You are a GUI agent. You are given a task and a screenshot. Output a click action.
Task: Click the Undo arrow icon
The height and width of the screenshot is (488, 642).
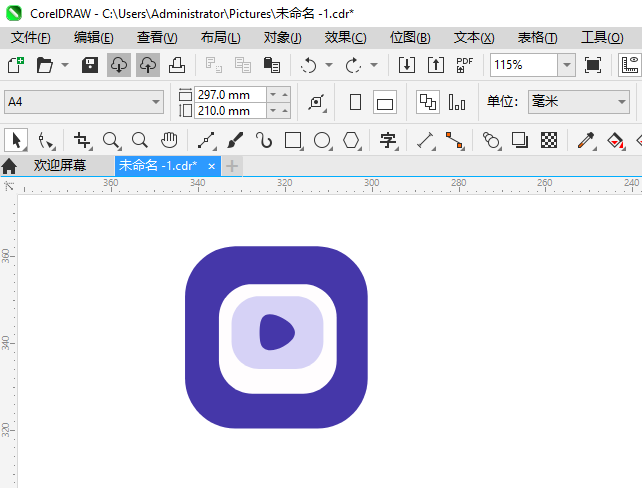click(308, 65)
